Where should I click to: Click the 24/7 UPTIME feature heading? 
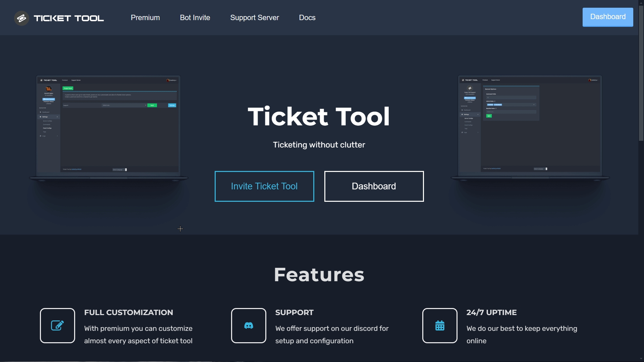pos(491,312)
